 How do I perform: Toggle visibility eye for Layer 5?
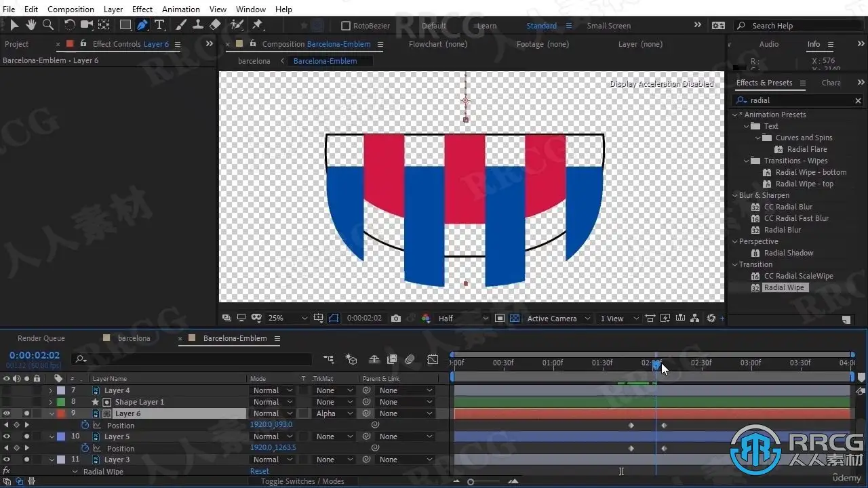point(6,436)
